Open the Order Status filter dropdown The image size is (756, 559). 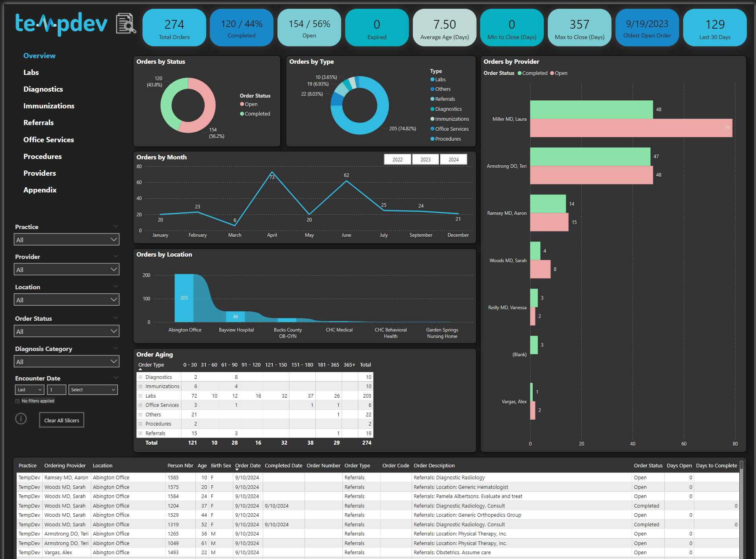(x=66, y=331)
